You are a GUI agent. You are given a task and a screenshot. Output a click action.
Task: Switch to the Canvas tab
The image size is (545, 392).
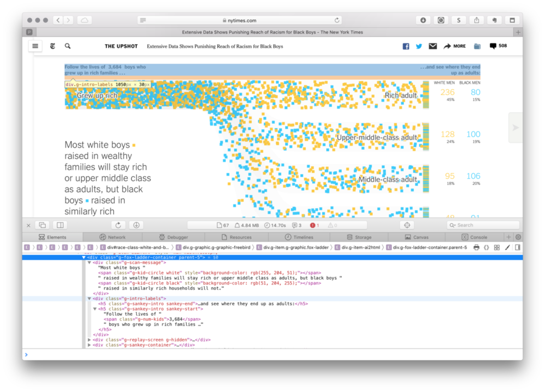click(x=417, y=237)
